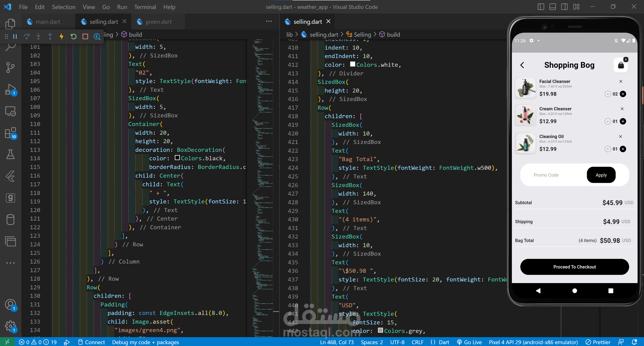644x346 pixels.
Task: Open editor More Actions ellipsis menu
Action: (269, 21)
